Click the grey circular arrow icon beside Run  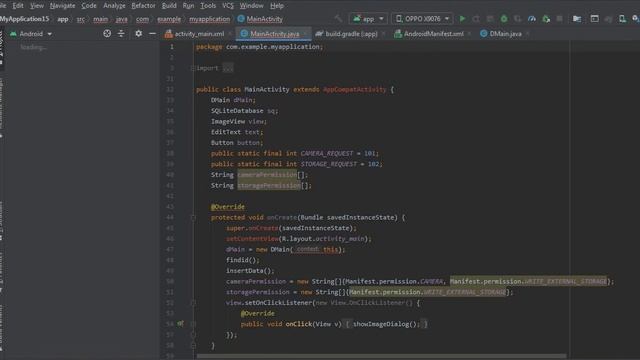tap(476, 19)
